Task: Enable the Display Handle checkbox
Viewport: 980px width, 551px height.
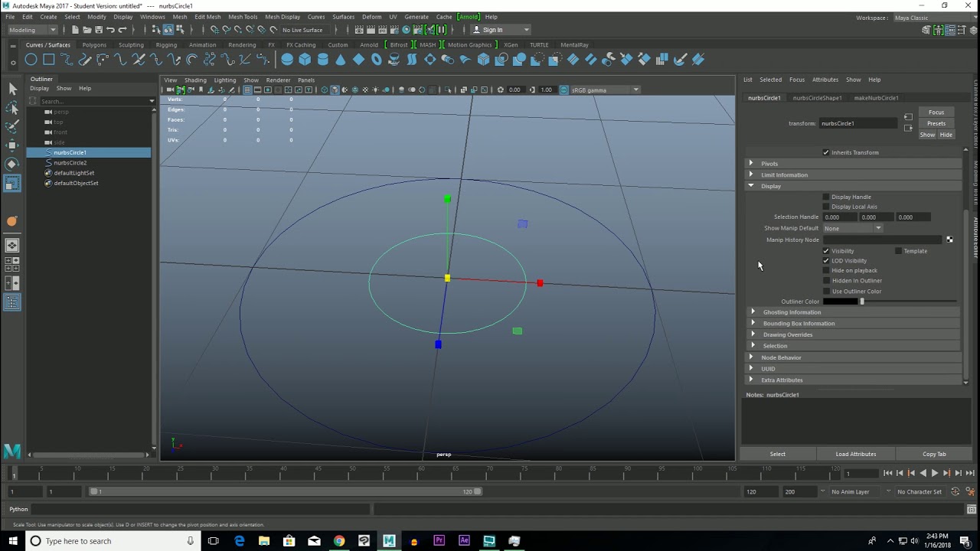Action: [826, 197]
